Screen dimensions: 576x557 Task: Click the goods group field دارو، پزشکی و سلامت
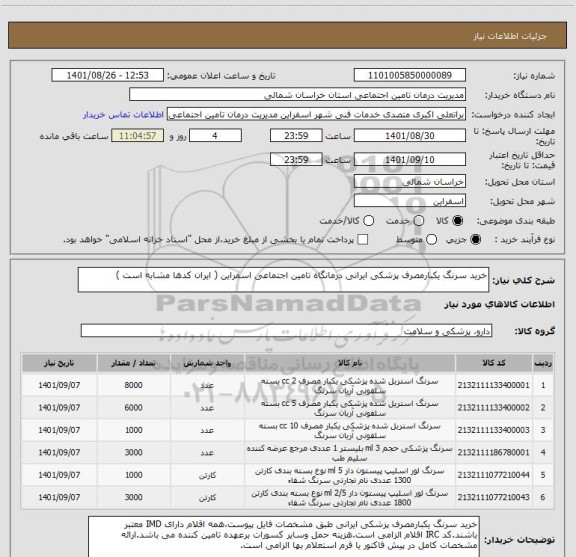286,331
